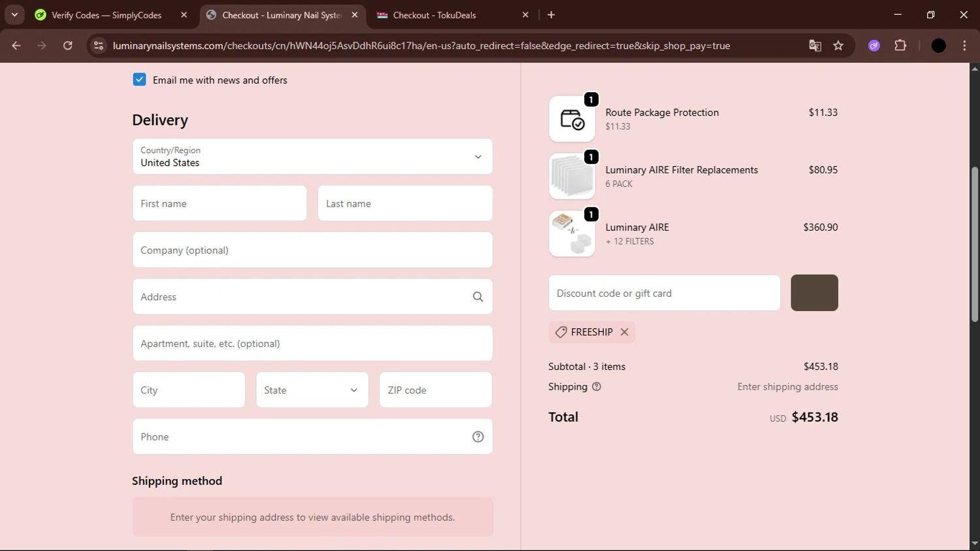This screenshot has height=551, width=980.
Task: Click the address bar URL
Action: tap(421, 46)
